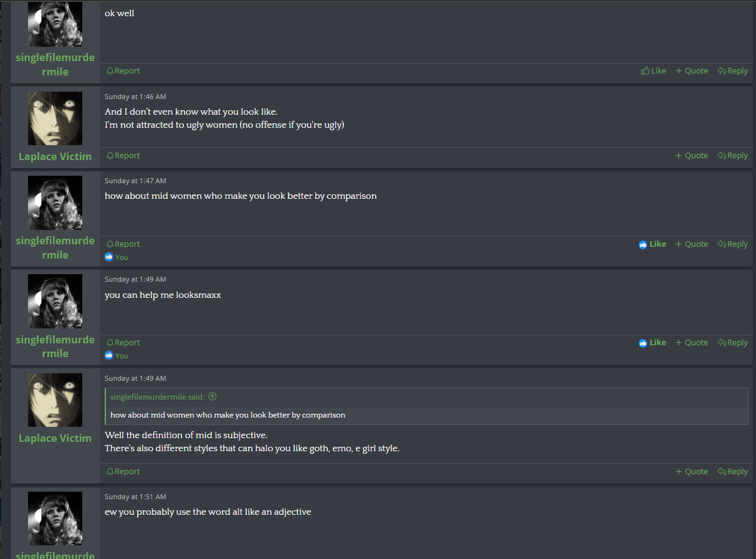Click the up-arrow icon beside the quoted singlefilemurdermile post
This screenshot has width=756, height=559.
coord(213,397)
